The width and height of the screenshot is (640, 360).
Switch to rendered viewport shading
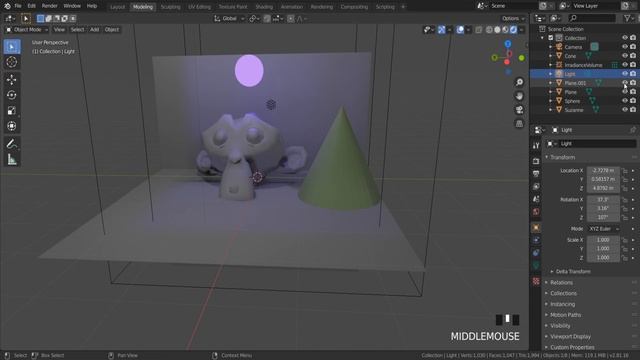513,30
